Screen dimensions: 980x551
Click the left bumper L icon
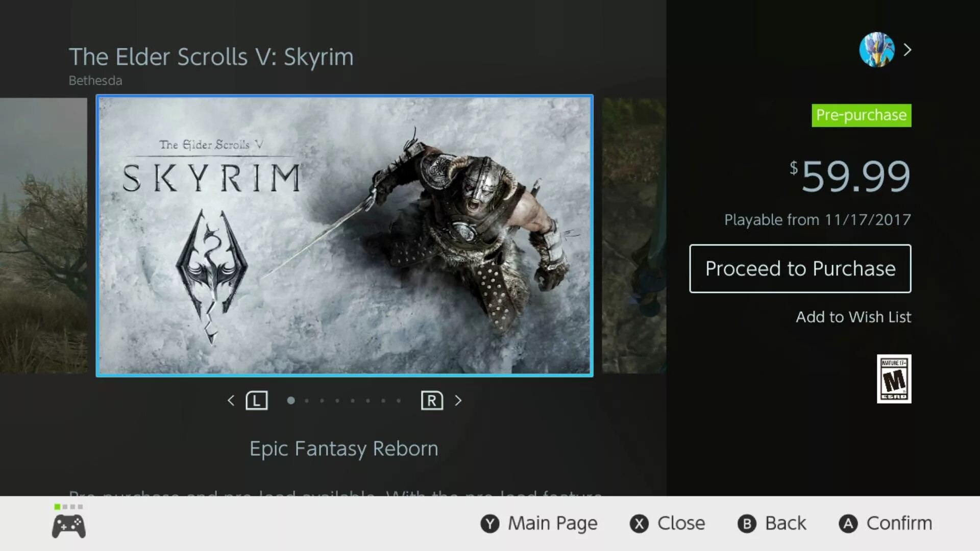256,400
